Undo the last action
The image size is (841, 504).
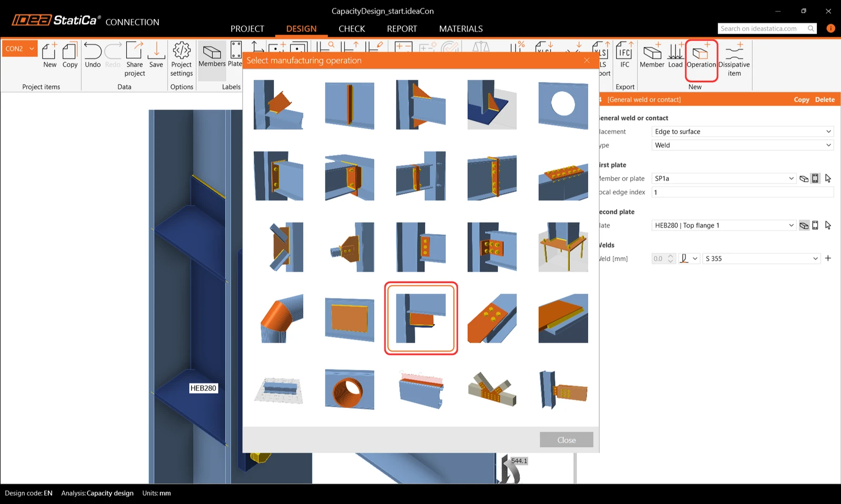[93, 55]
